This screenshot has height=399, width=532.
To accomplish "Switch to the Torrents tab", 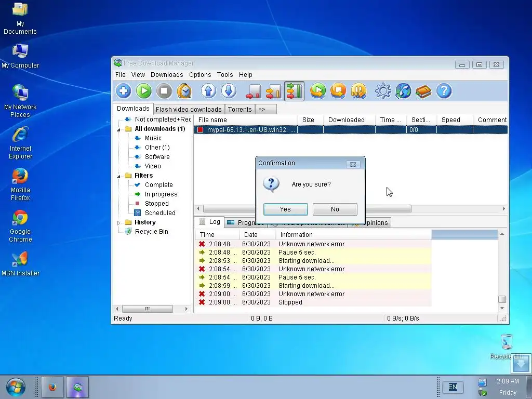I will 240,109.
